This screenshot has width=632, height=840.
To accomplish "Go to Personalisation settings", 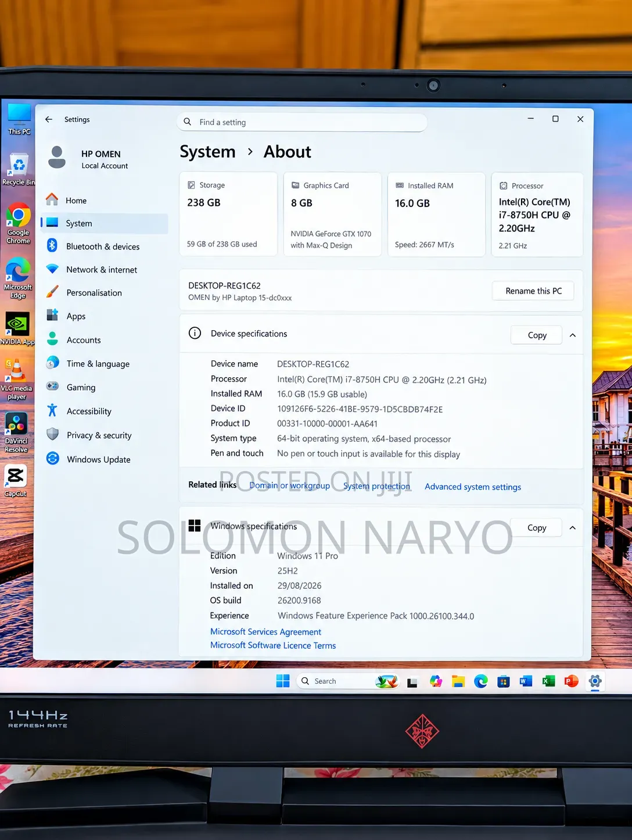I will pyautogui.click(x=105, y=293).
